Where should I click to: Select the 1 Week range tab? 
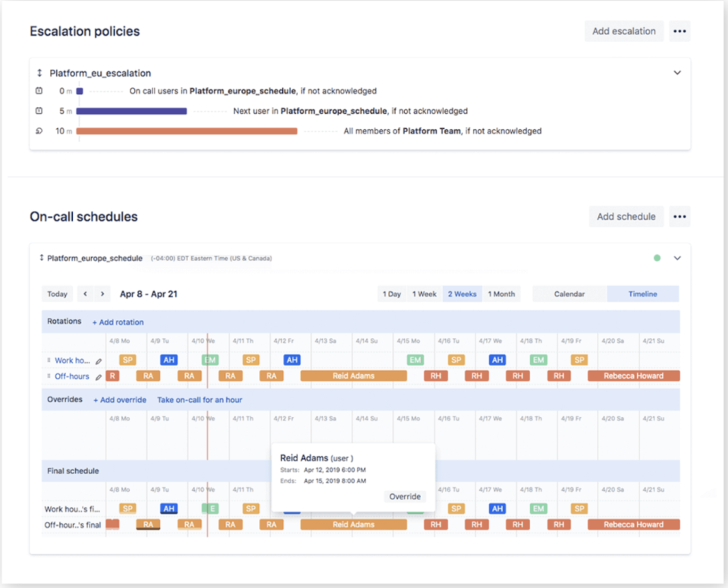click(x=424, y=294)
